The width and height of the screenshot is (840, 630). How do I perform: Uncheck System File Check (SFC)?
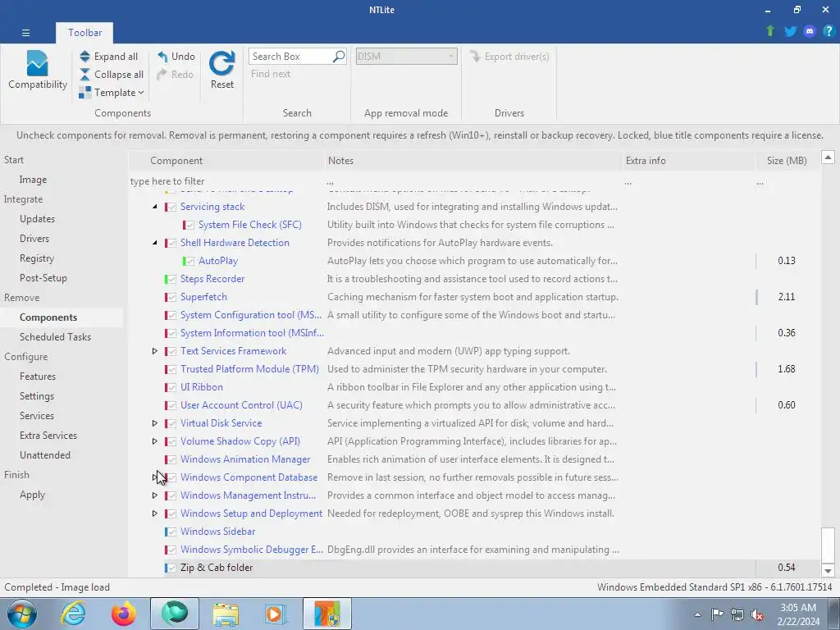(189, 225)
